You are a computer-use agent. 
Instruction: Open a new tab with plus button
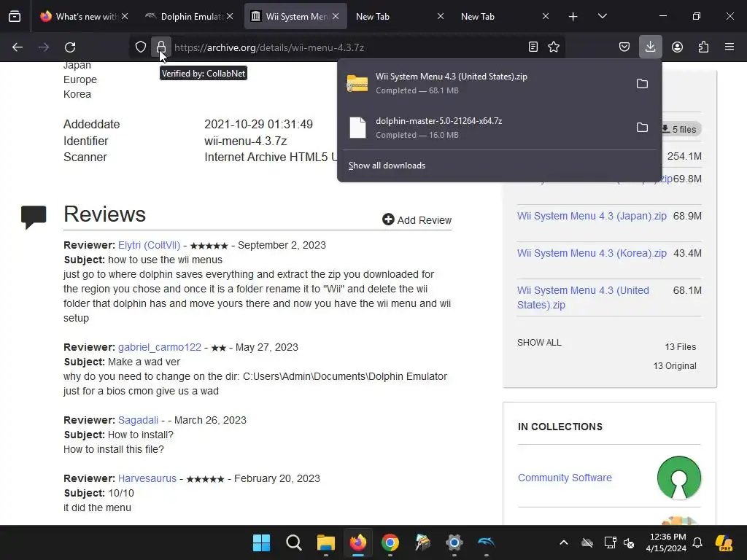573,17
